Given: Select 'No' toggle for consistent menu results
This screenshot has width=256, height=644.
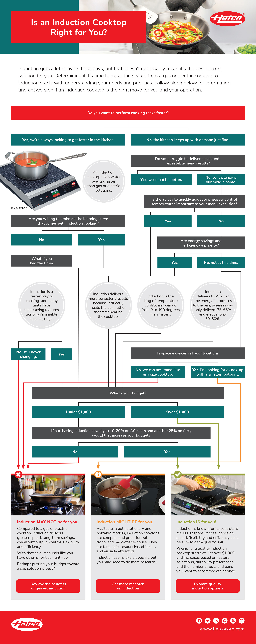Looking at the screenshot, I should pyautogui.click(x=222, y=177).
